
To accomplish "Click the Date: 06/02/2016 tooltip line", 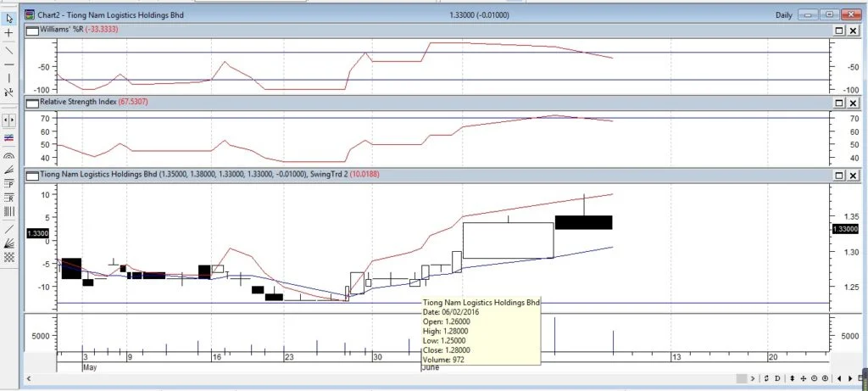I will [451, 312].
